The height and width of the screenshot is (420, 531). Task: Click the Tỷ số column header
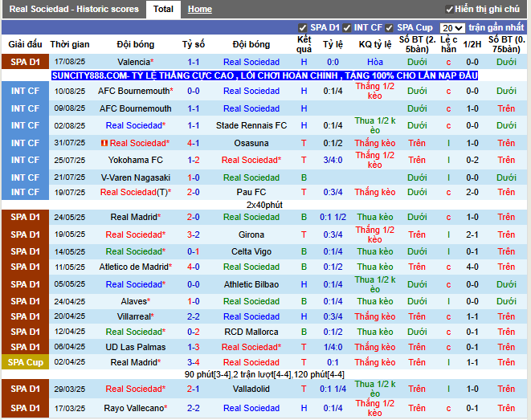coord(194,44)
